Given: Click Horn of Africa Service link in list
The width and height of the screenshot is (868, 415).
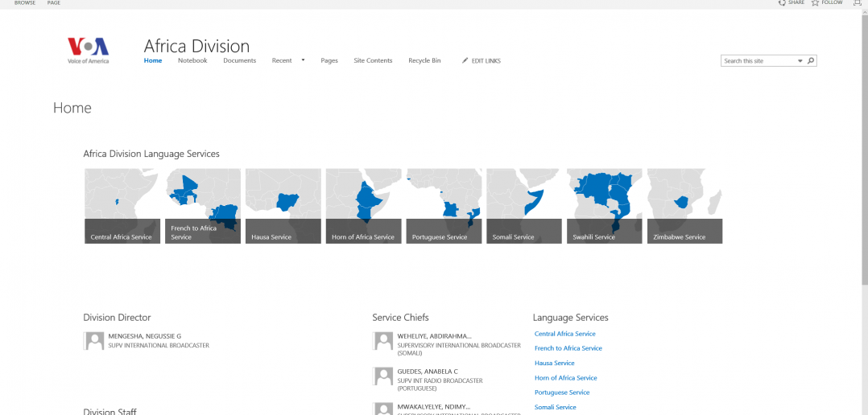Looking at the screenshot, I should (x=566, y=378).
